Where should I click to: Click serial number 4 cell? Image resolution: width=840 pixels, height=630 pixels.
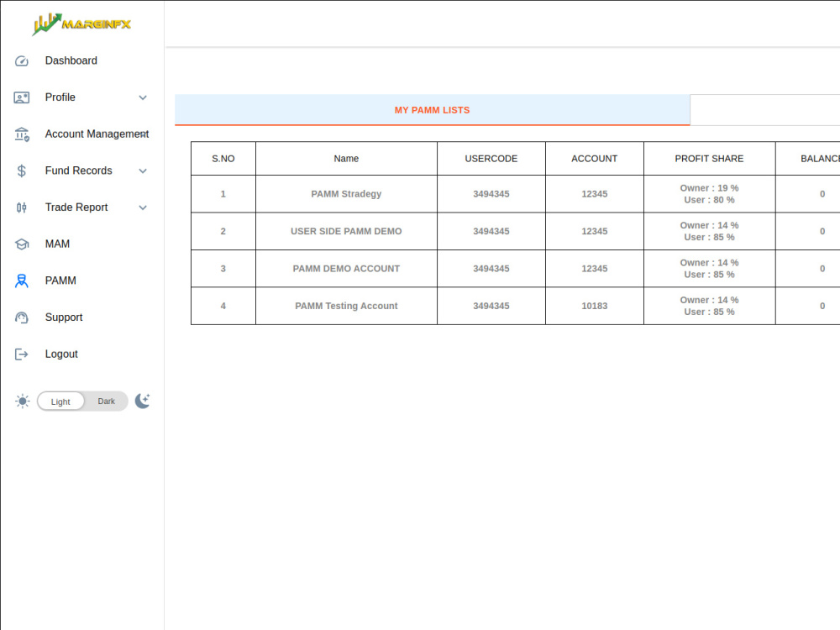223,306
